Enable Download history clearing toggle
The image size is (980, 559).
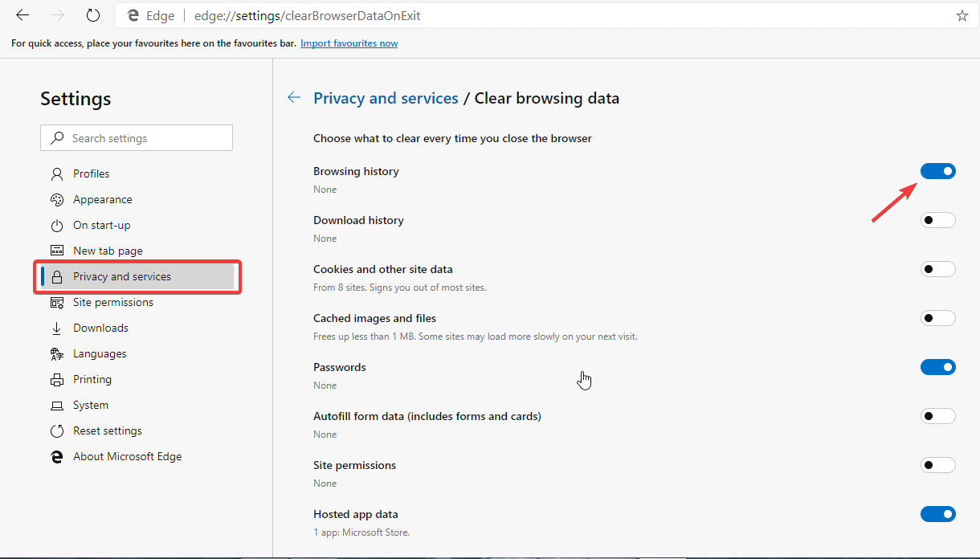tap(937, 220)
